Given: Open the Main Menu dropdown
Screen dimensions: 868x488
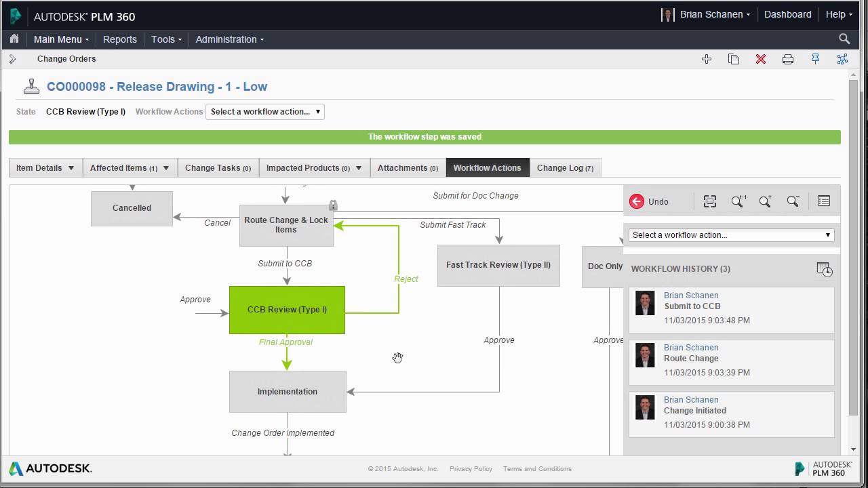Looking at the screenshot, I should tap(61, 39).
